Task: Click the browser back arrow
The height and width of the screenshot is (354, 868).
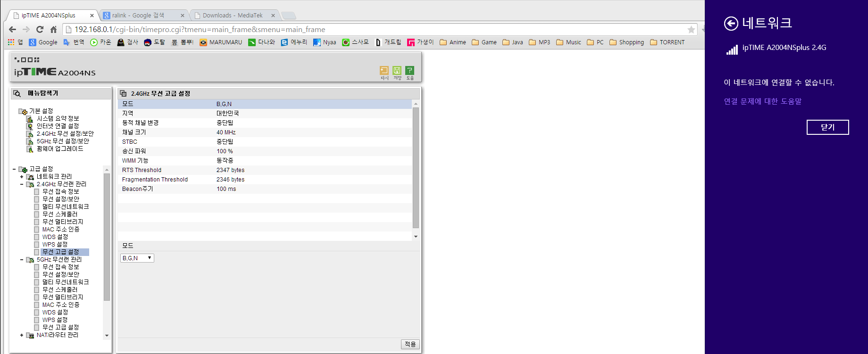Action: pos(13,29)
